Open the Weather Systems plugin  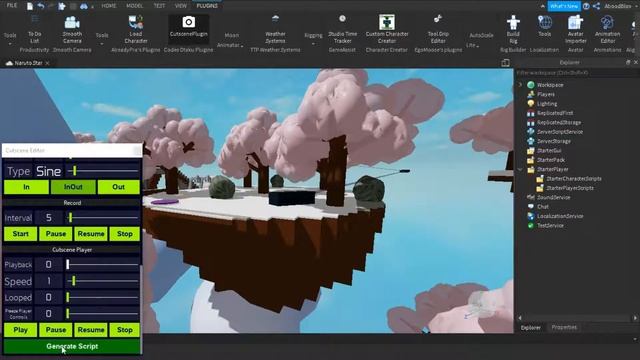276,30
